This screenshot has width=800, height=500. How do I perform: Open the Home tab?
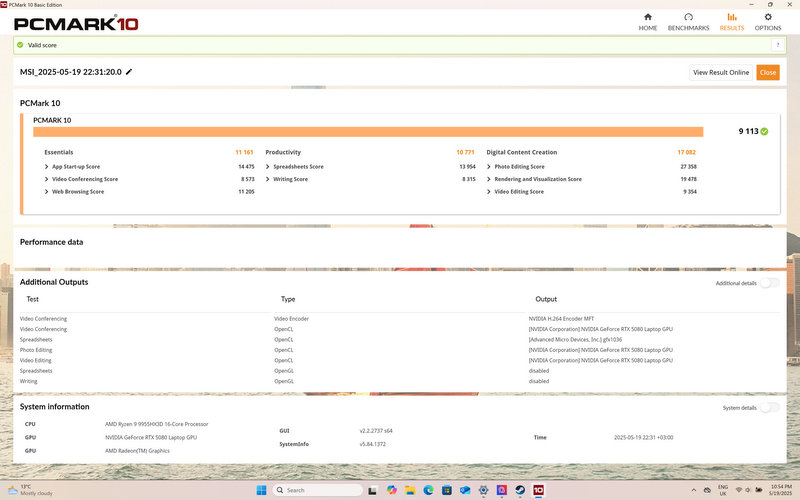(648, 21)
